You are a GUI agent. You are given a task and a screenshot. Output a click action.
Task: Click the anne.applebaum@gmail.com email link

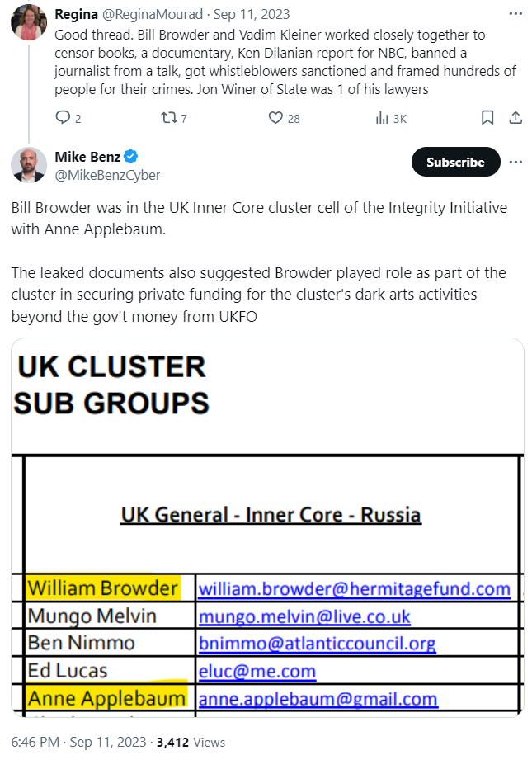[x=318, y=699]
